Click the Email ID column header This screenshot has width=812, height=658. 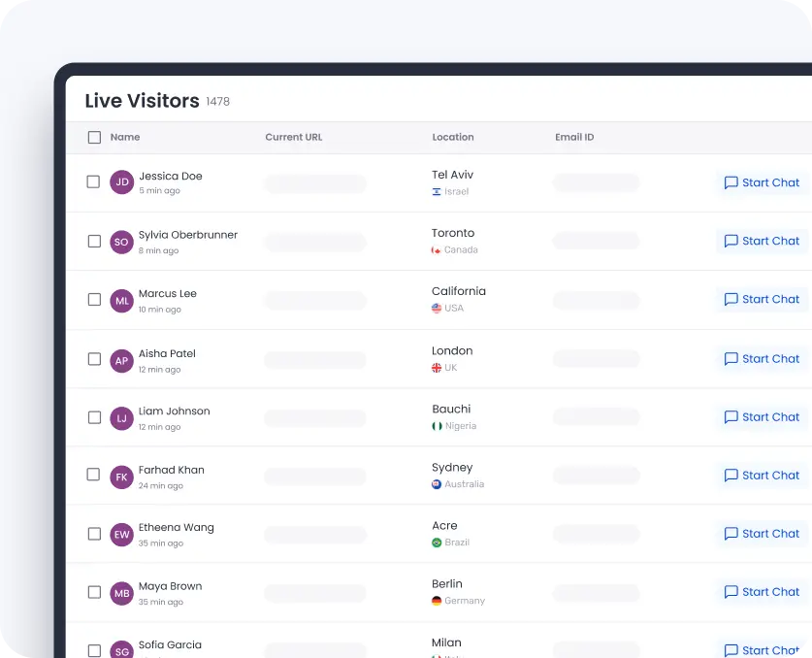tap(574, 137)
